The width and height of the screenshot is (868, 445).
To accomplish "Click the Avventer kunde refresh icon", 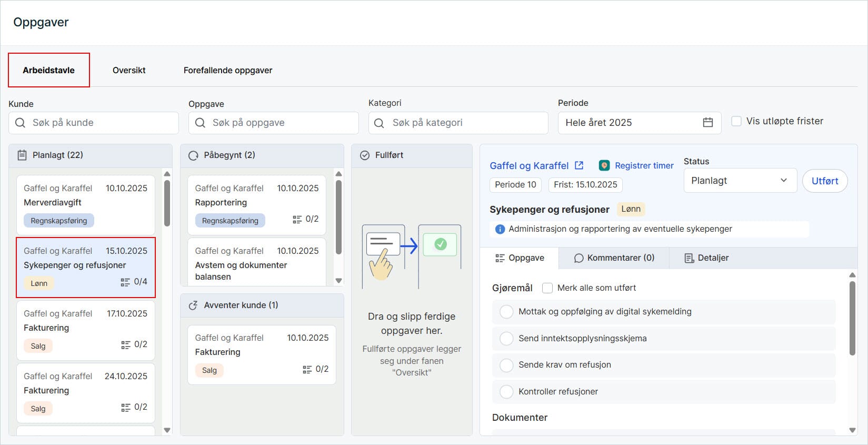I will tap(193, 305).
